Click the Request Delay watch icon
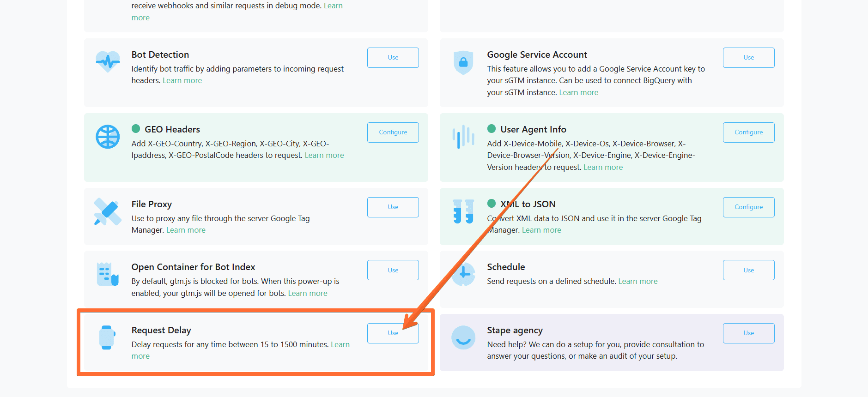The image size is (868, 397). point(107,337)
